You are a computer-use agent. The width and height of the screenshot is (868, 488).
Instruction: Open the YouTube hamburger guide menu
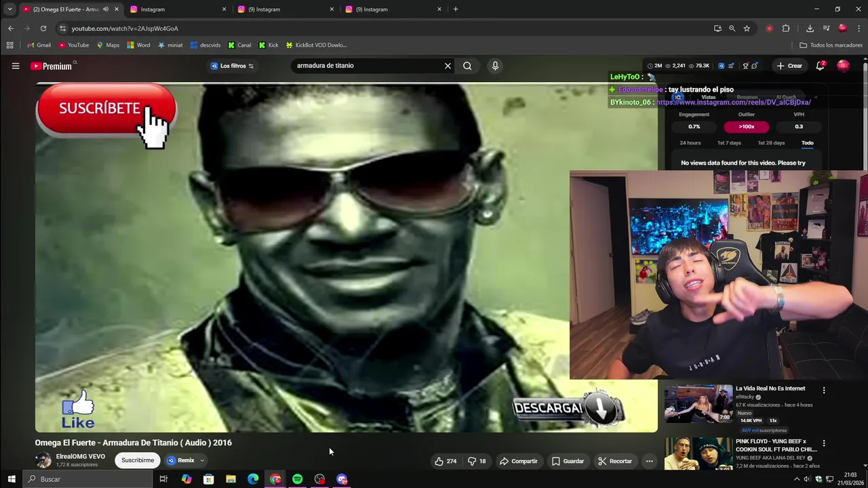[16, 66]
